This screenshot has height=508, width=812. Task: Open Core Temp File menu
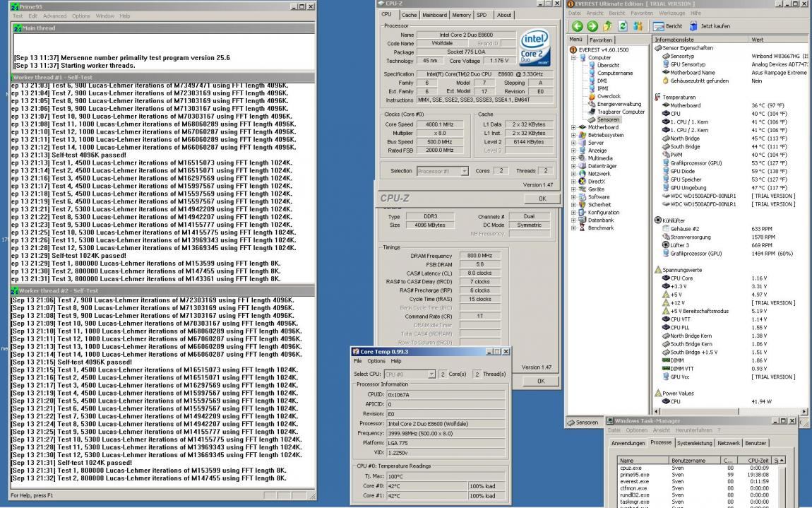(x=358, y=361)
